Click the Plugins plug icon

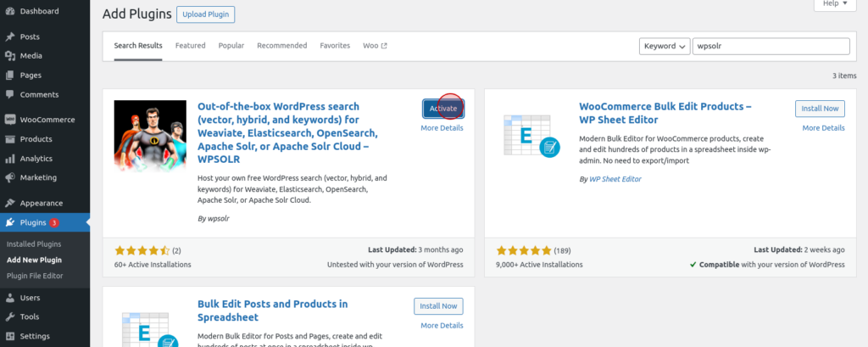pyautogui.click(x=10, y=223)
